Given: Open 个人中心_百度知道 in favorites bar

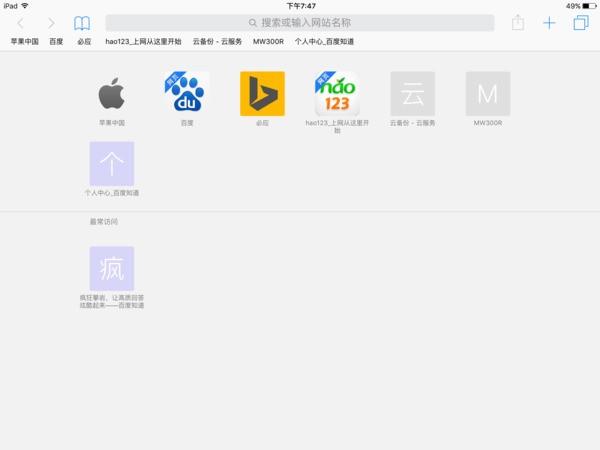Looking at the screenshot, I should pyautogui.click(x=324, y=41).
